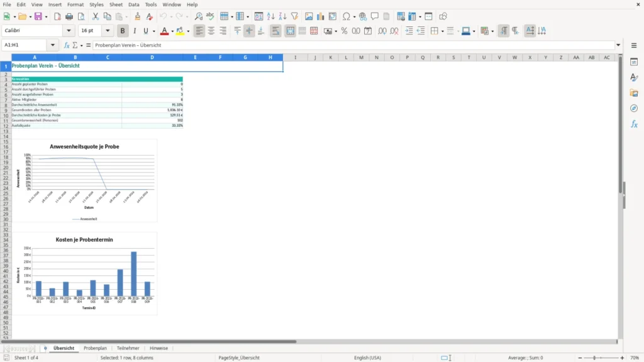
Task: Switch to Teilnehmer sheet tab
Action: pyautogui.click(x=128, y=348)
